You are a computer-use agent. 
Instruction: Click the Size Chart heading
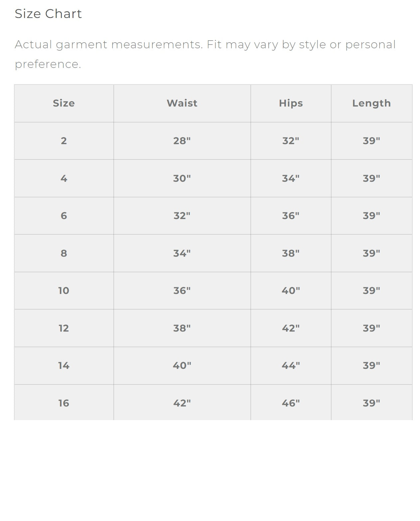[48, 14]
